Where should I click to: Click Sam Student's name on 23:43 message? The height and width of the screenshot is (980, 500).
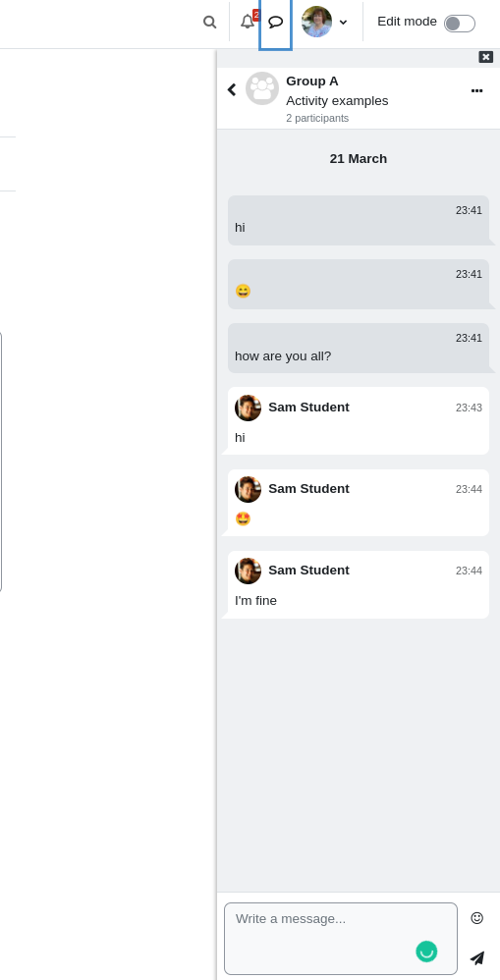pos(308,408)
